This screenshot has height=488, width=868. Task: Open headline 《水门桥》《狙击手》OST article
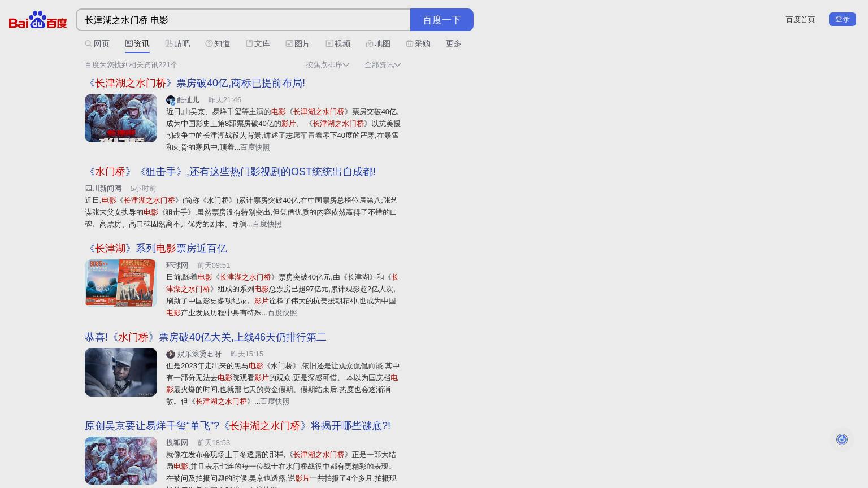tap(230, 172)
